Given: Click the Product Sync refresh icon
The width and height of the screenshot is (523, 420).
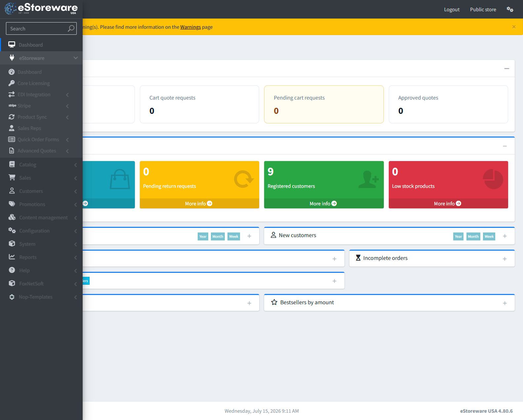Looking at the screenshot, I should click(x=12, y=117).
